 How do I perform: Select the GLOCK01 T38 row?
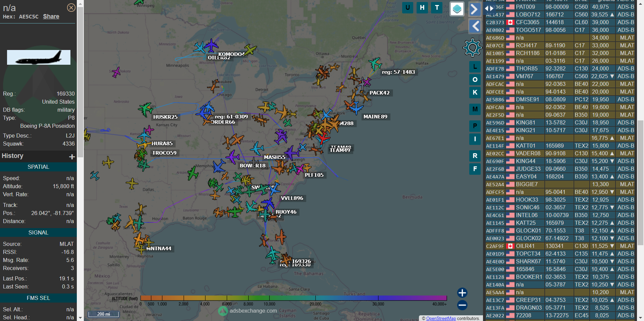tap(560, 230)
